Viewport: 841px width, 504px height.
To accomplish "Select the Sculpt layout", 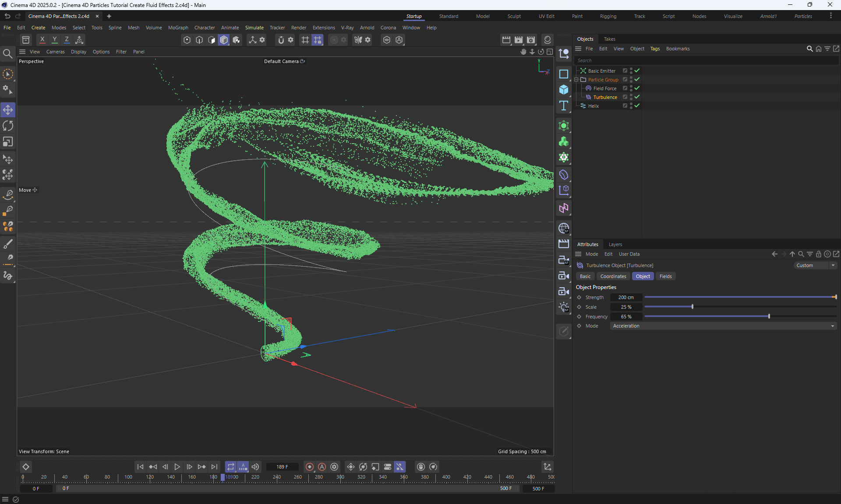I will coord(514,16).
